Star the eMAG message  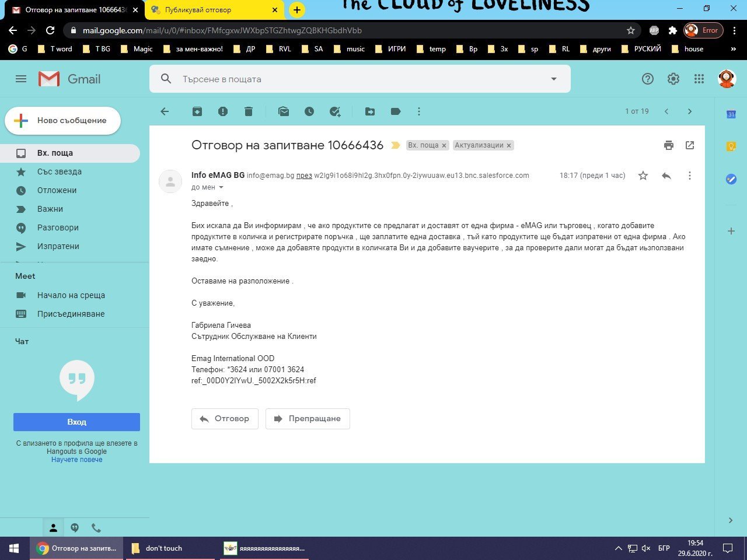click(643, 176)
